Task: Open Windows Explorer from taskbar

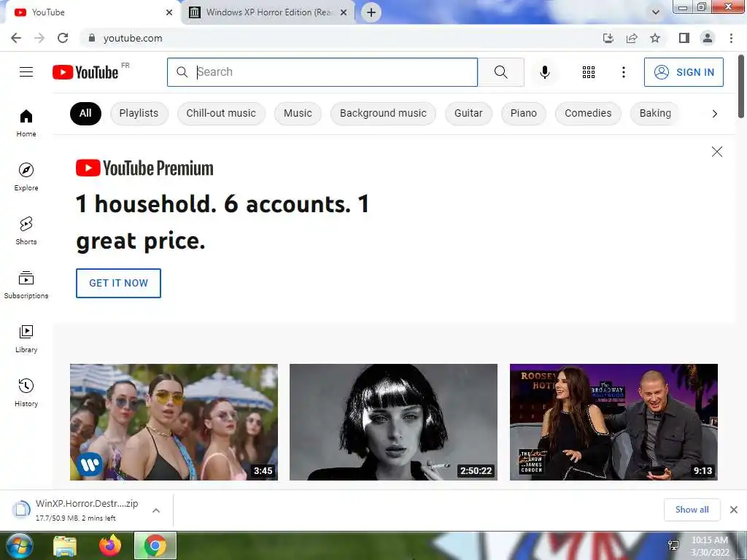Action: pyautogui.click(x=65, y=546)
